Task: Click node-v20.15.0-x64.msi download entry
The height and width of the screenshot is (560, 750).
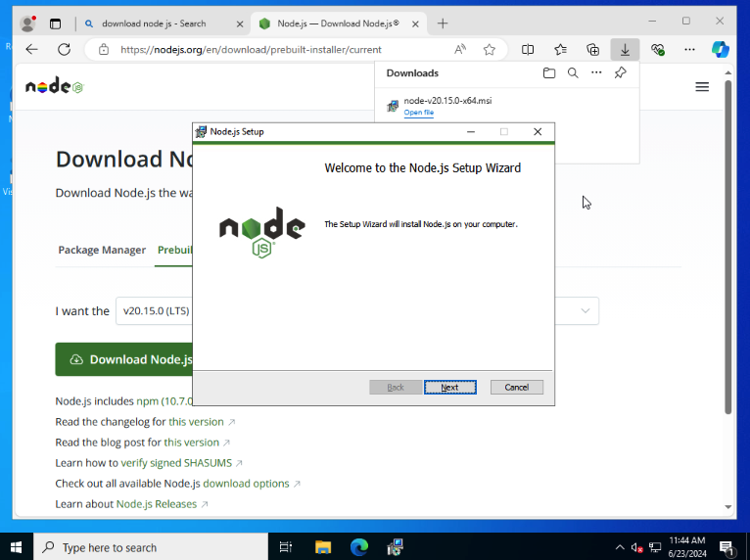Action: (447, 101)
